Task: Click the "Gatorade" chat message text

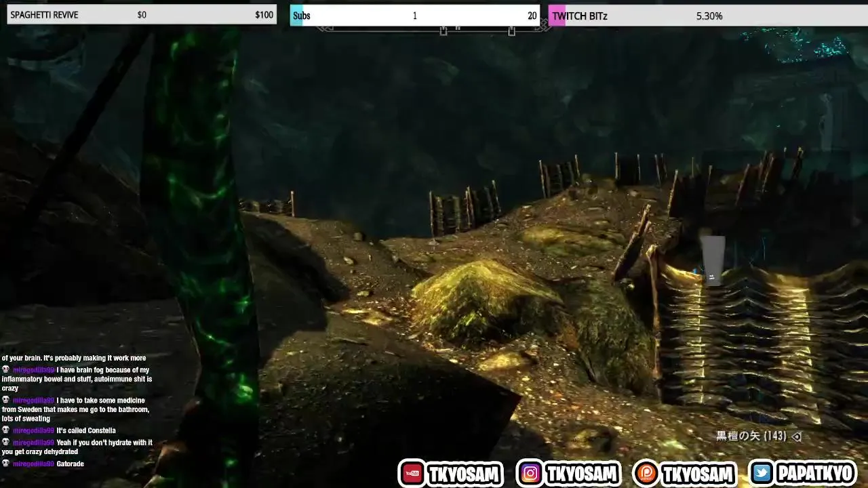Action: (x=71, y=464)
